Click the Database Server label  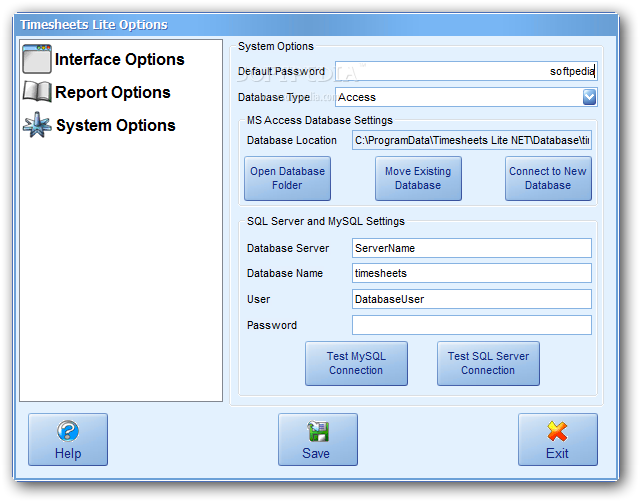point(288,248)
